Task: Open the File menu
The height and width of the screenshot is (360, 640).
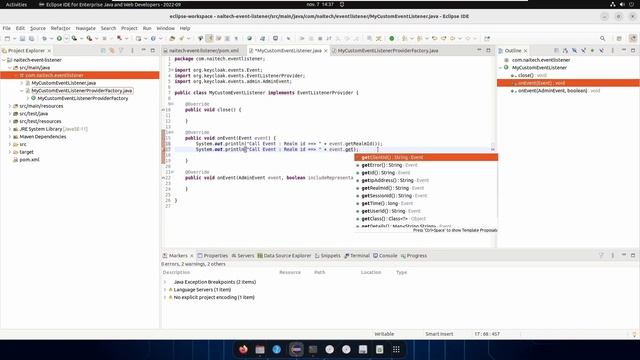Action: coord(7,28)
